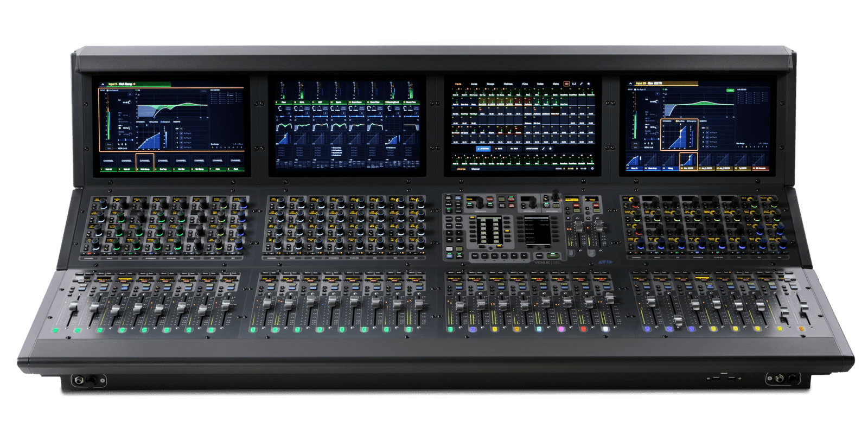868x435 pixels.
Task: Touch the tall Monitoring level knob
Action: click(556, 195)
